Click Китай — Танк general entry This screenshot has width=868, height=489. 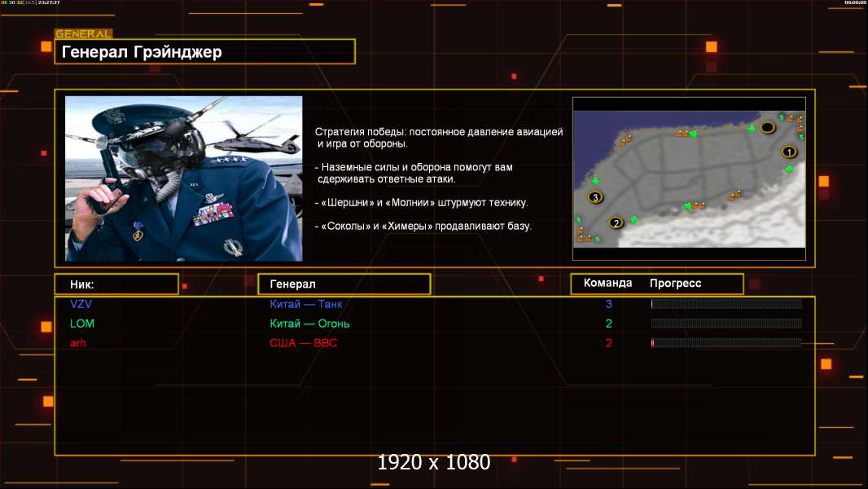(306, 304)
